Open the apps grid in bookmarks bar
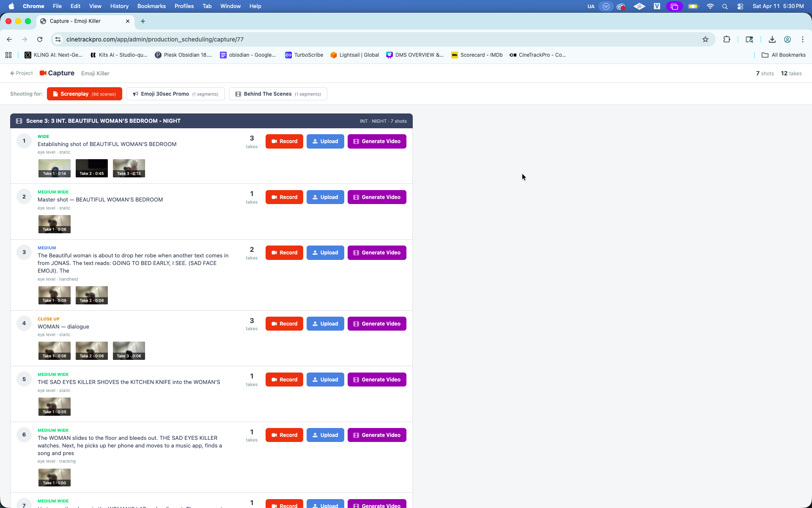Viewport: 812px width, 508px height. point(8,55)
